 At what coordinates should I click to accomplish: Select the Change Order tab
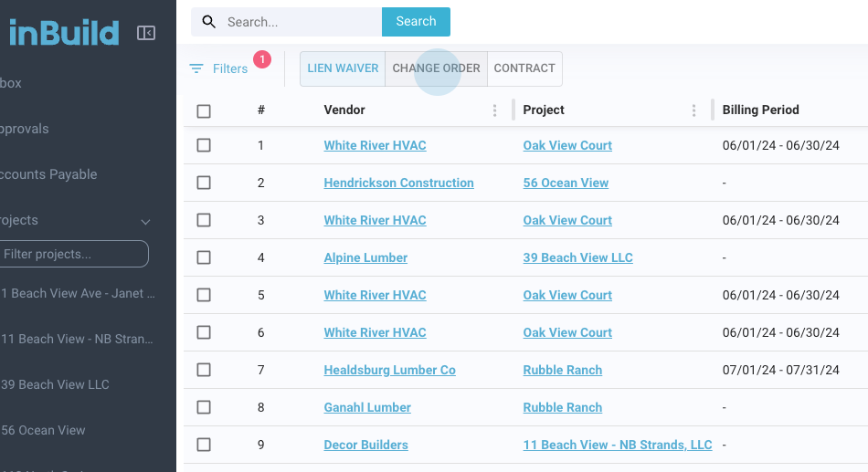pyautogui.click(x=436, y=68)
